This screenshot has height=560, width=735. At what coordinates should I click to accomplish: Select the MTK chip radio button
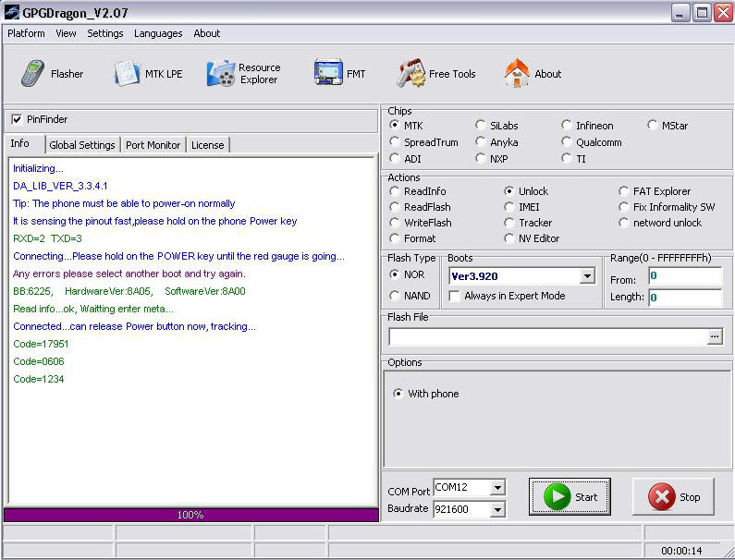tap(395, 126)
